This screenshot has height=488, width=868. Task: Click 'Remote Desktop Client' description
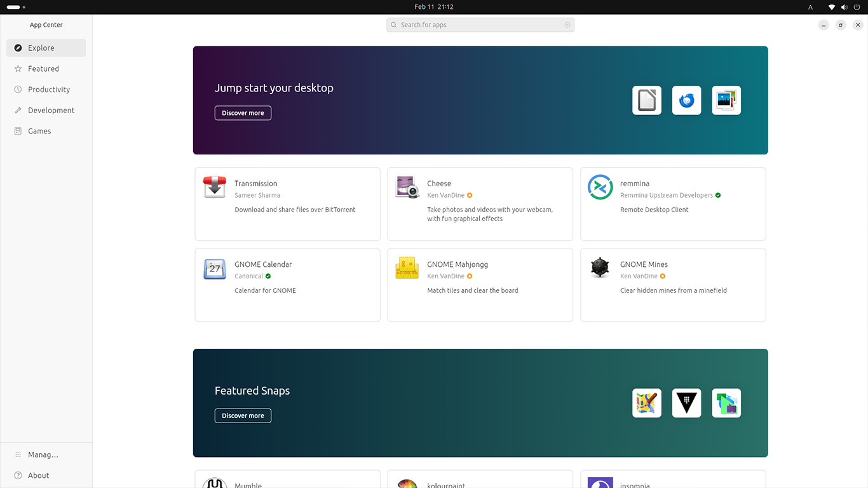[654, 210]
